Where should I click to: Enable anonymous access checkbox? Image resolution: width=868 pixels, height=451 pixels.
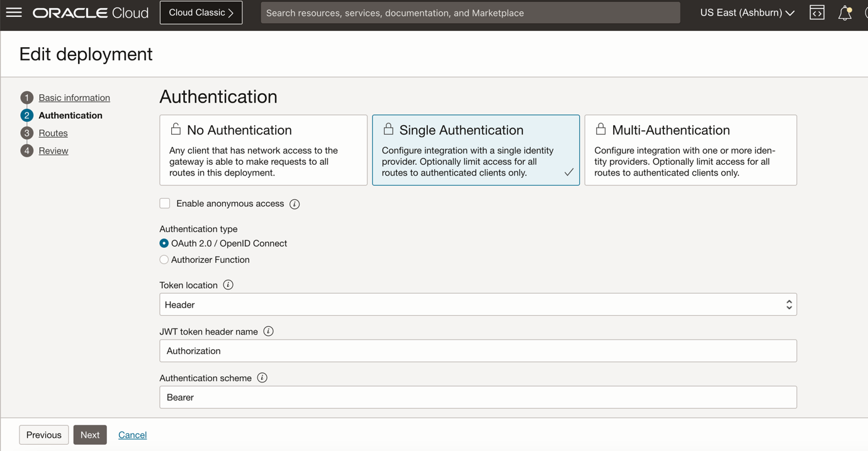[x=165, y=203]
